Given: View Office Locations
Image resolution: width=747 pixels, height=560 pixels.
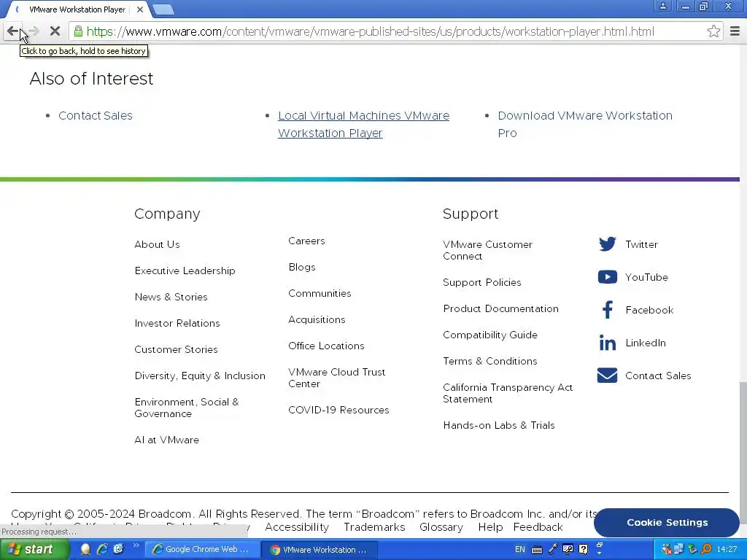Looking at the screenshot, I should pos(326,346).
